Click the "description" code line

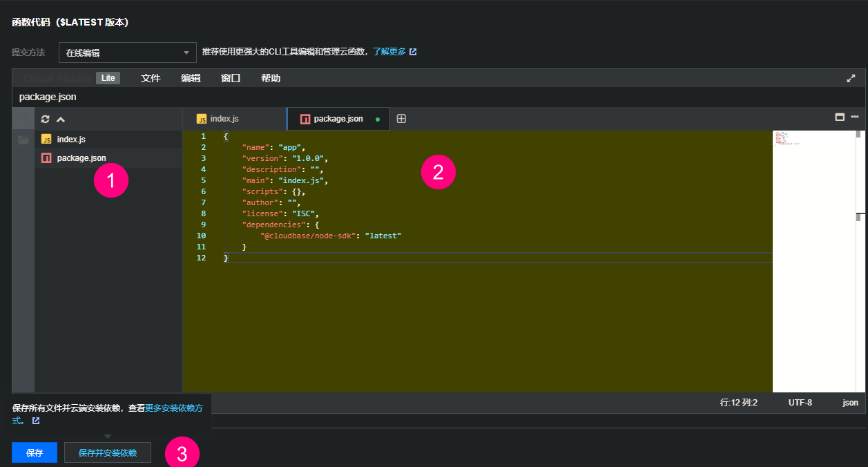283,169
